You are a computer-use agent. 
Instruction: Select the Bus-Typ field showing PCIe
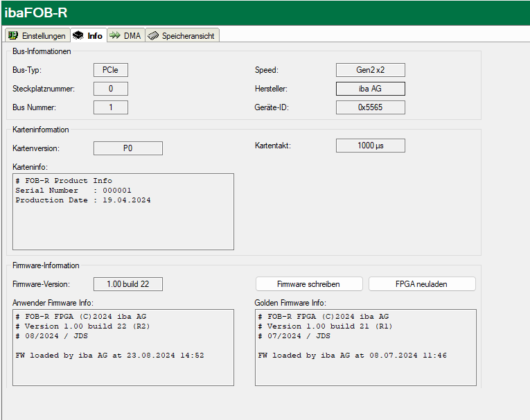point(111,70)
